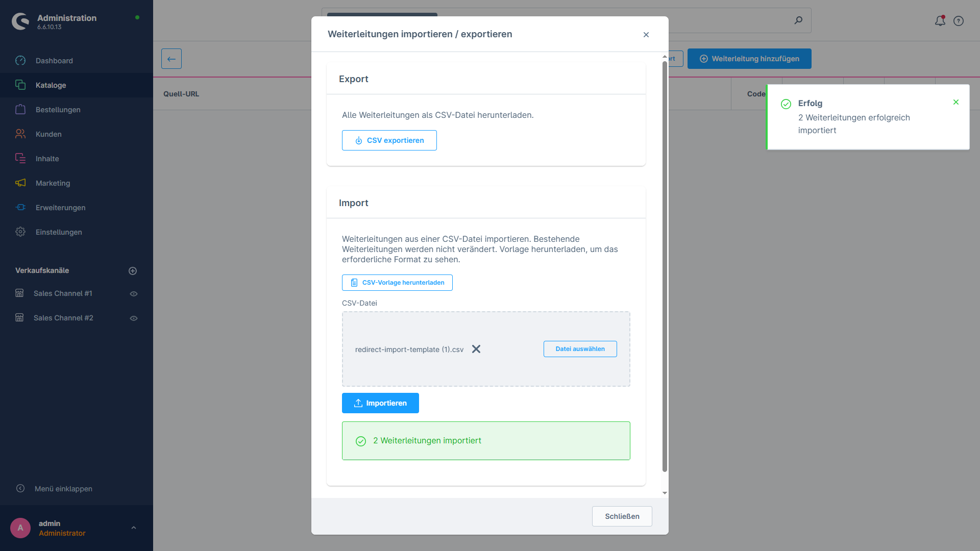The width and height of the screenshot is (980, 551).
Task: Click the Einstellungen gear icon
Action: pyautogui.click(x=20, y=232)
